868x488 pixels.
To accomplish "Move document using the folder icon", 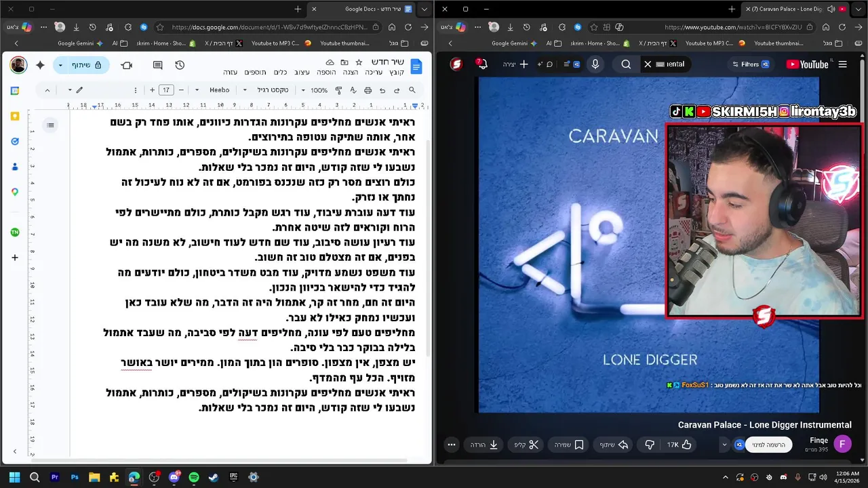I will (344, 62).
